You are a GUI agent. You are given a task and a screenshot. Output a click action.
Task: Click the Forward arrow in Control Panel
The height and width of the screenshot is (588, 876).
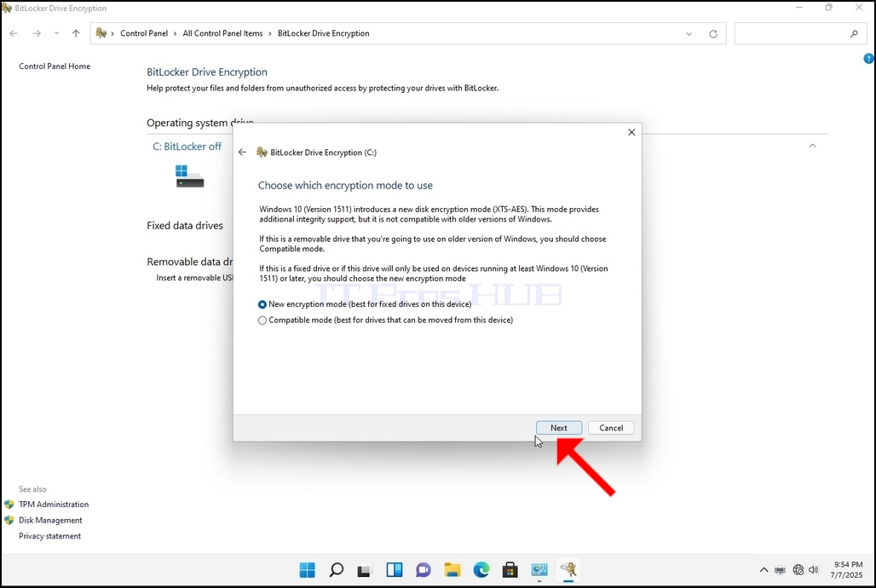pos(37,33)
